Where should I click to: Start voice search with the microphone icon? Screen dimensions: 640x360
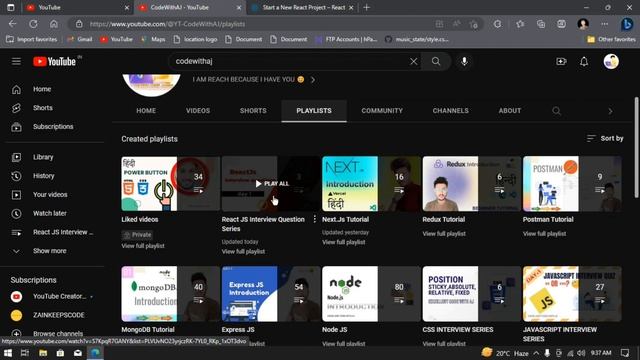(464, 61)
